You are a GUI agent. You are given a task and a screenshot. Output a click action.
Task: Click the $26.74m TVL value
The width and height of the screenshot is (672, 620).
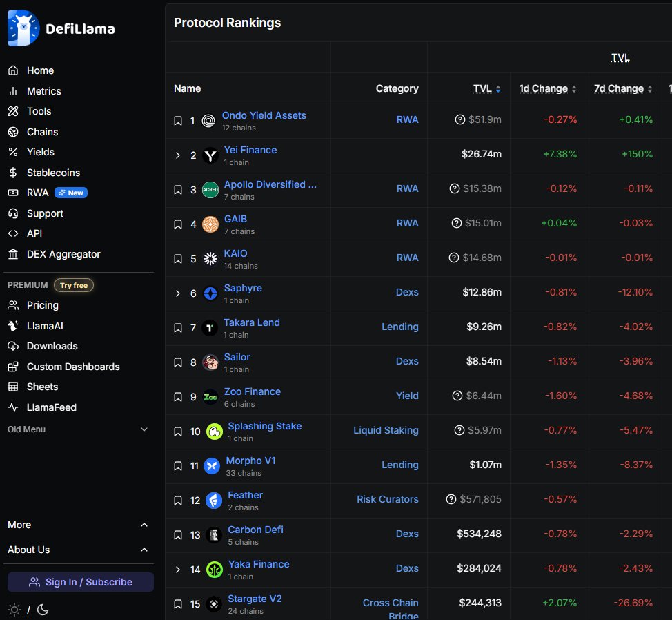[482, 154]
